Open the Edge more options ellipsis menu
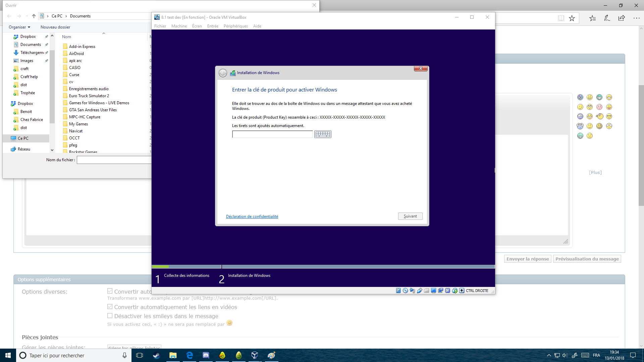 point(636,18)
